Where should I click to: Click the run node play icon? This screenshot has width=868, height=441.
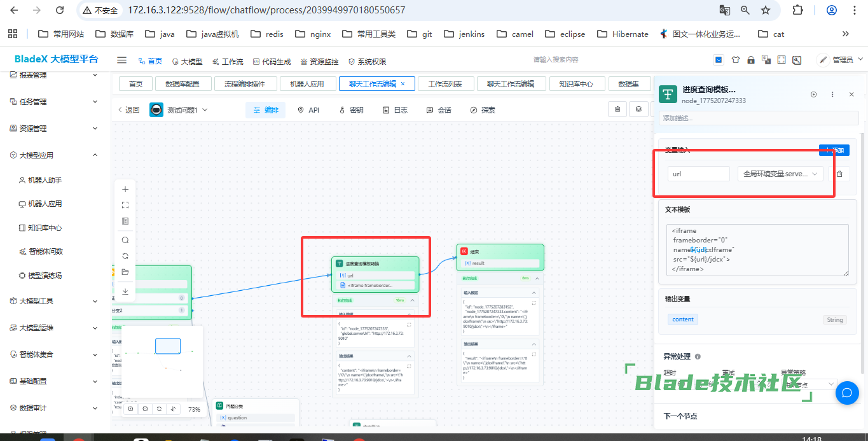813,94
